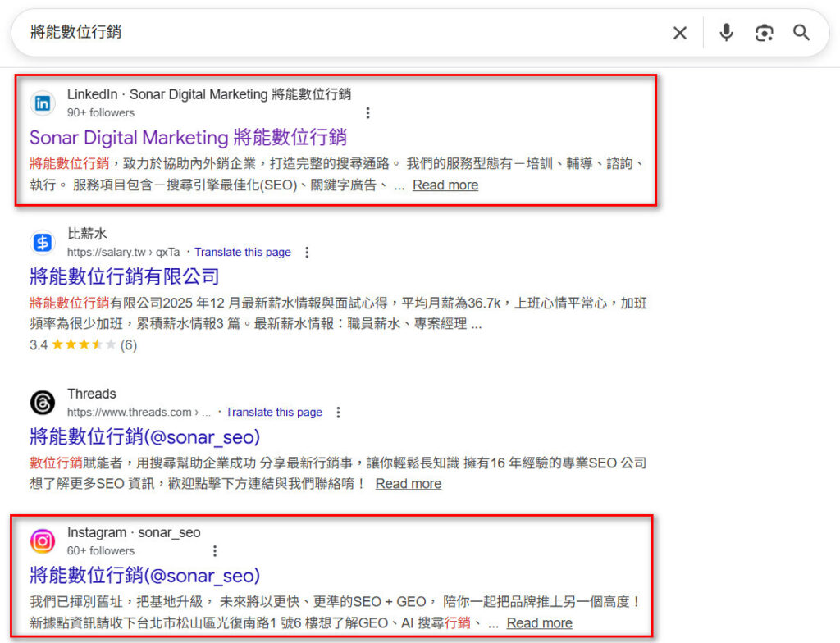This screenshot has width=840, height=643.
Task: Select the 比薪水 site icon
Action: coord(42,242)
